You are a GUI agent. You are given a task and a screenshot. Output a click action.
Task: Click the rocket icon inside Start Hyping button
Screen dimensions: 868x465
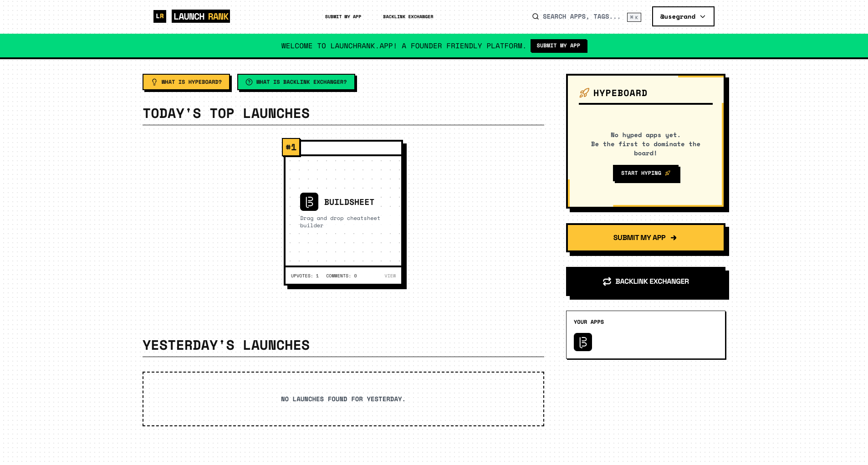tap(668, 173)
